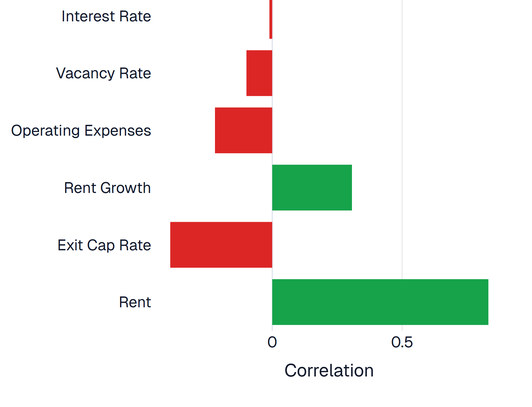Select the Vacancy Rate axis label

pyautogui.click(x=103, y=73)
